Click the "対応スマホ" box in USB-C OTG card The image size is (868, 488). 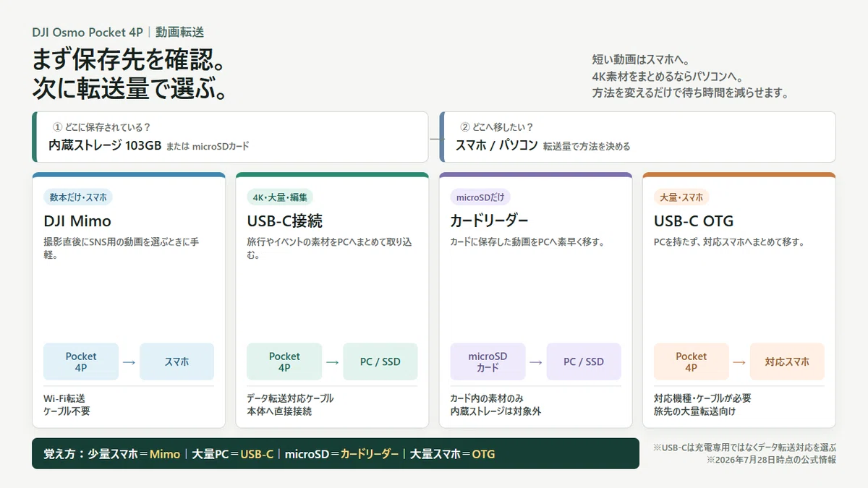(x=787, y=361)
